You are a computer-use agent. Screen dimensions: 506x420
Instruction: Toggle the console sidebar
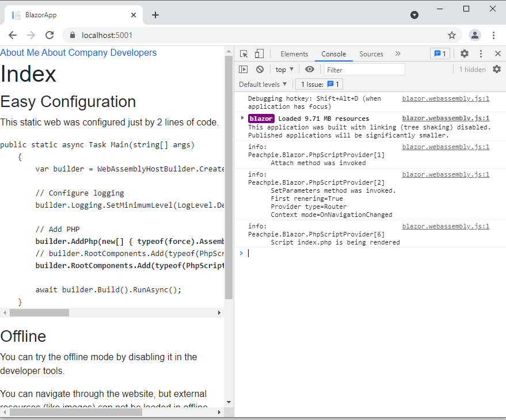point(243,70)
